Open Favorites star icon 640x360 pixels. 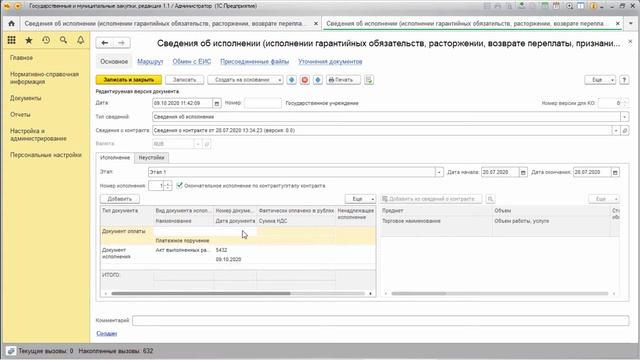tap(29, 40)
